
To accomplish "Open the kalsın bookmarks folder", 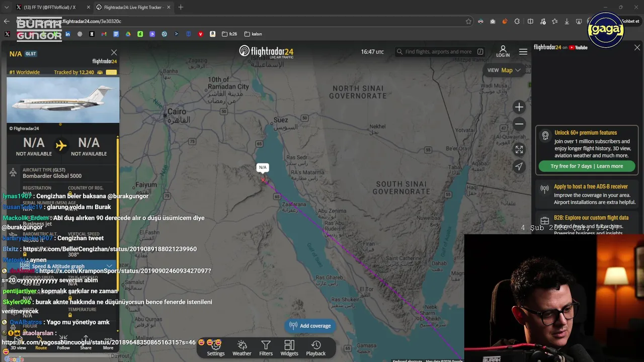I will [x=253, y=34].
